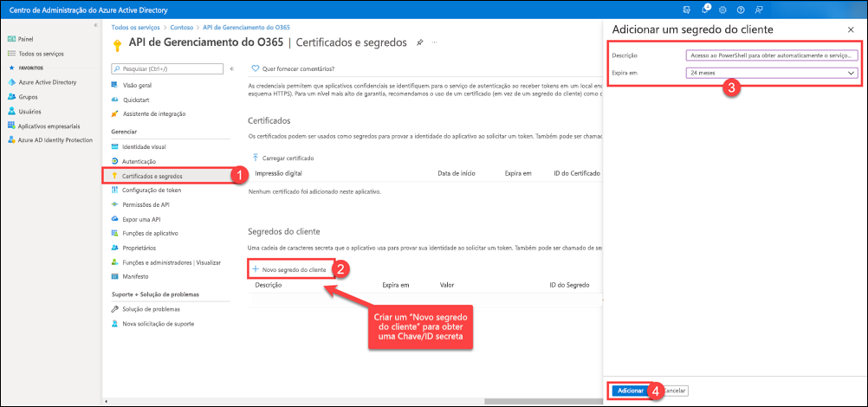The image size is (868, 407).
Task: Open Nova solicitação de suporte
Action: tap(158, 323)
